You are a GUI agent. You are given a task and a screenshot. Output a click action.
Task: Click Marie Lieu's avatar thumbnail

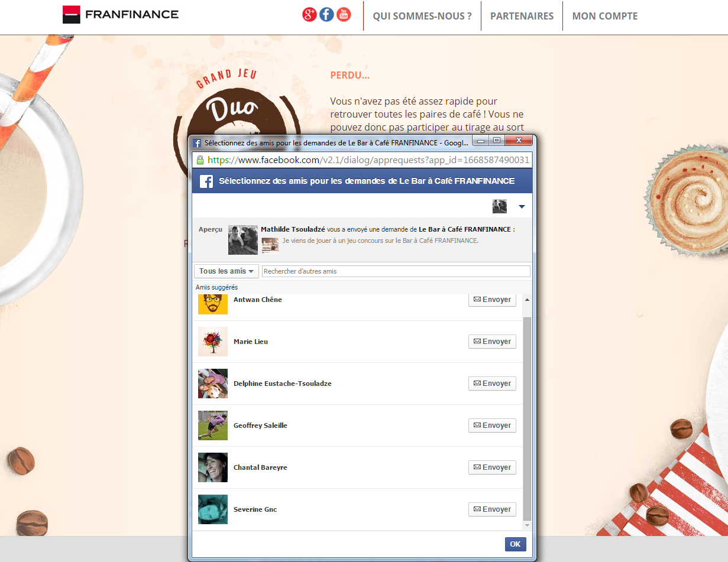coord(213,342)
